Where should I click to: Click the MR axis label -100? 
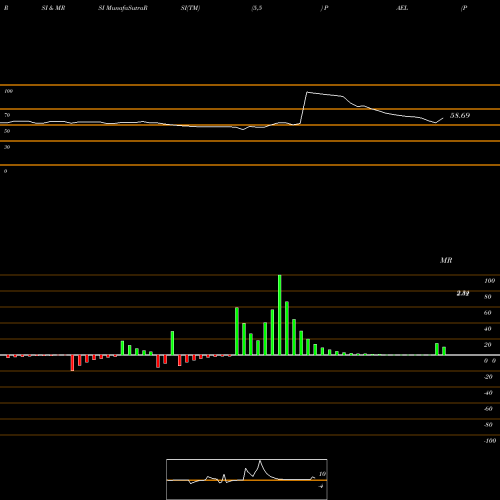click(490, 441)
